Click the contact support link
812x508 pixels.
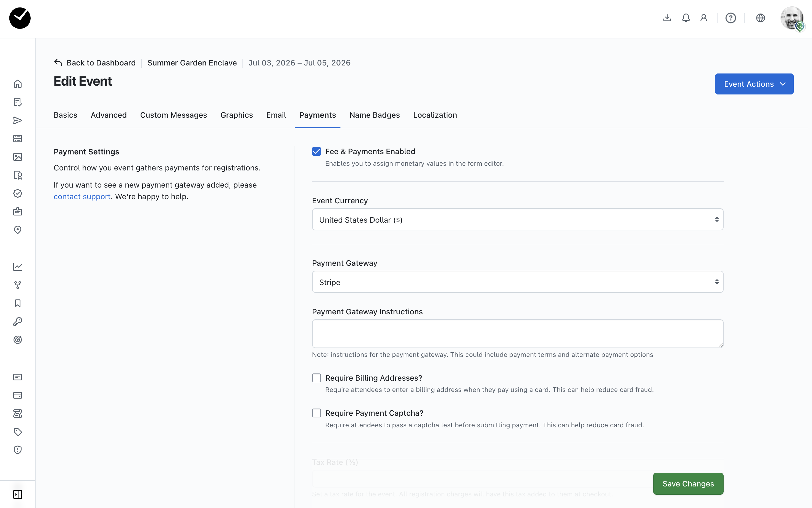pyautogui.click(x=82, y=197)
